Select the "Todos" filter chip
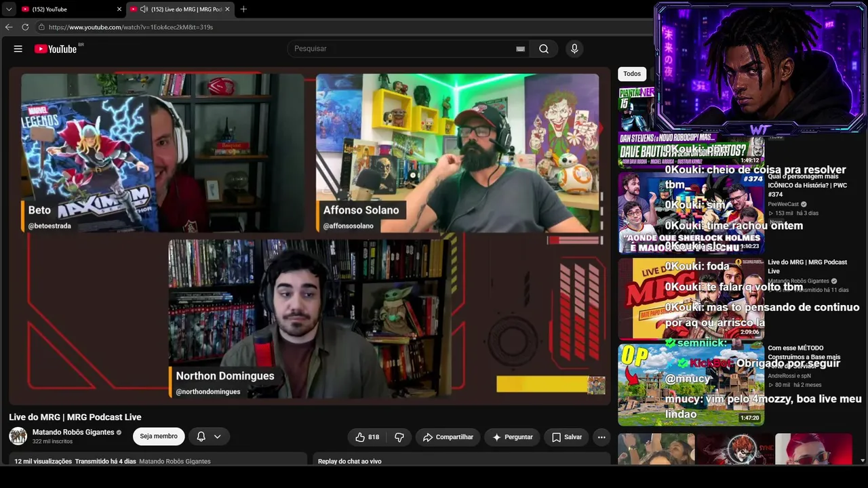Screen dimensions: 868x488 [x=632, y=74]
